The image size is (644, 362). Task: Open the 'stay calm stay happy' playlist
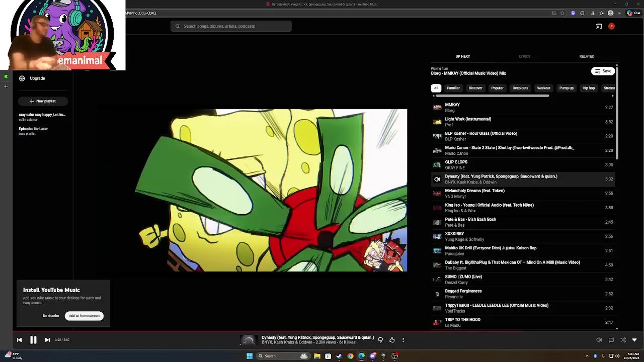[x=42, y=117]
